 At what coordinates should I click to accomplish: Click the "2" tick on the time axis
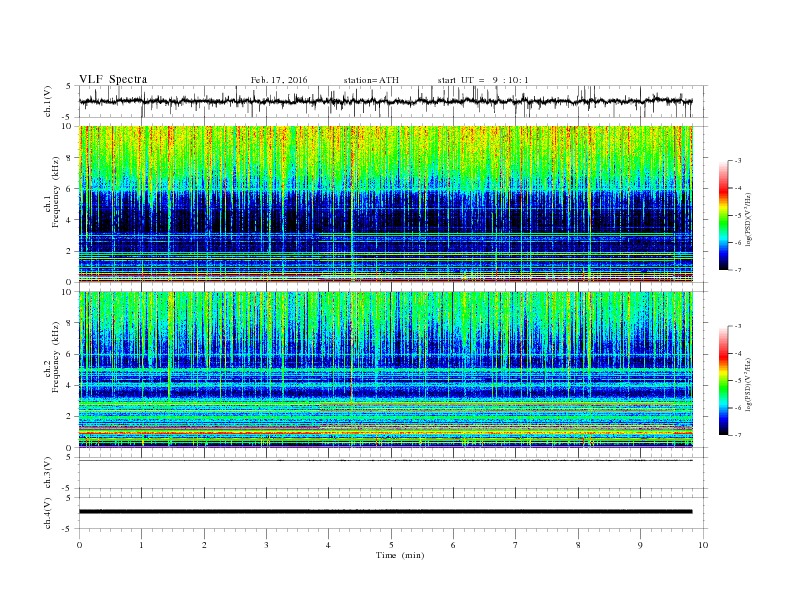coord(204,545)
